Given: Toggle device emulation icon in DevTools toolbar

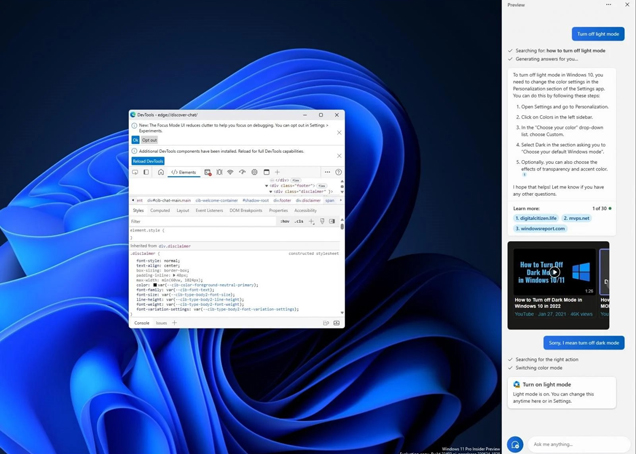Looking at the screenshot, I should click(146, 172).
